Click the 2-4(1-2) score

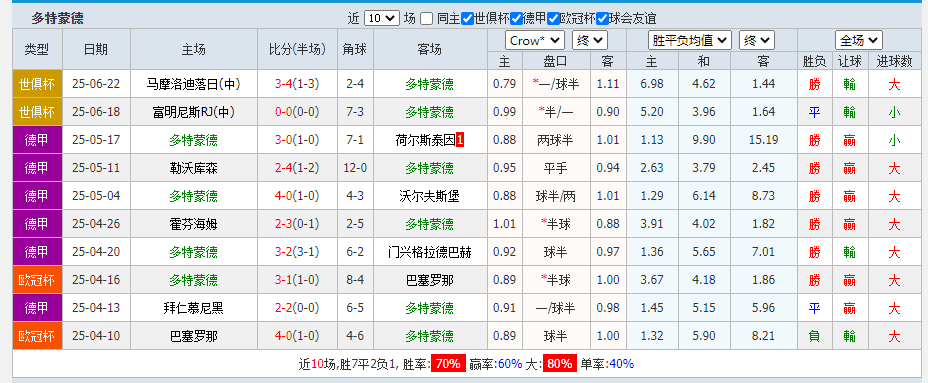[x=297, y=168]
